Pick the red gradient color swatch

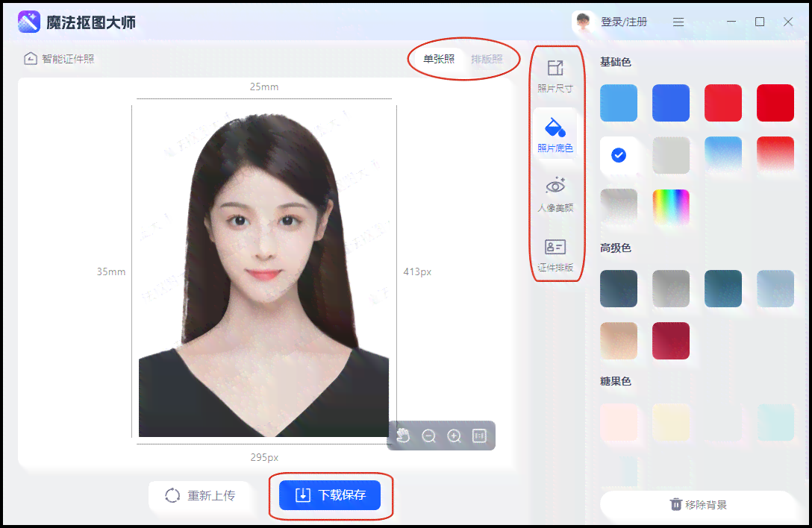pyautogui.click(x=775, y=155)
